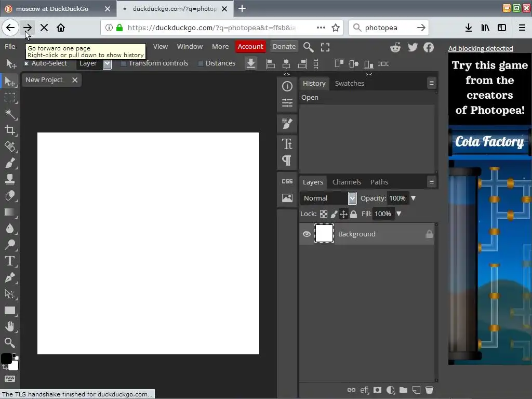Swap foreground and background colors
The width and height of the screenshot is (532, 399).
pos(5,367)
